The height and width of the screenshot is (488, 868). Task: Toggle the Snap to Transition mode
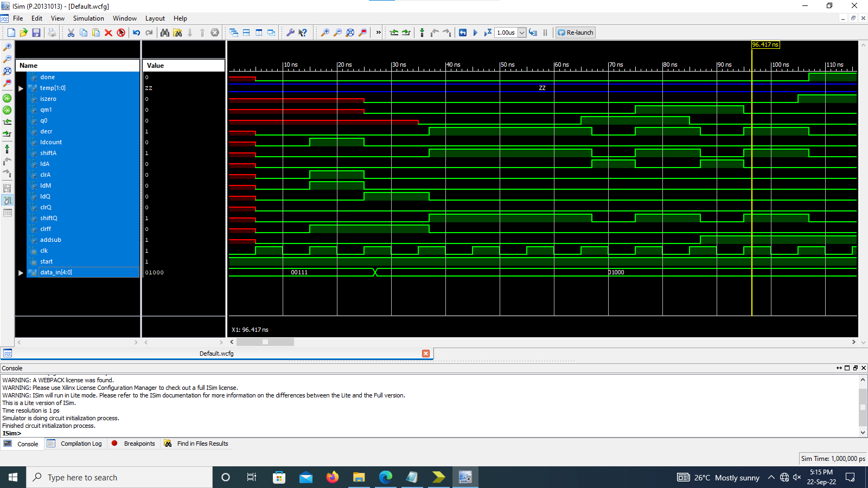(422, 33)
